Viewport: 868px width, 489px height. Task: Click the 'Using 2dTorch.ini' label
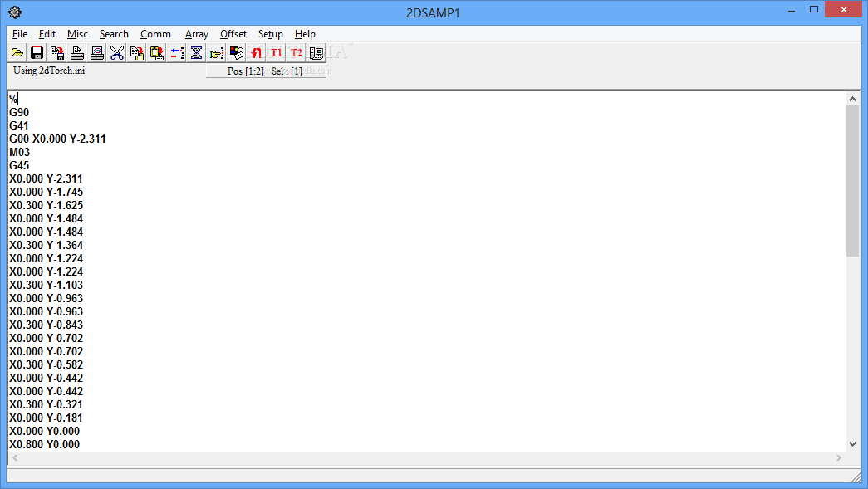pos(49,71)
